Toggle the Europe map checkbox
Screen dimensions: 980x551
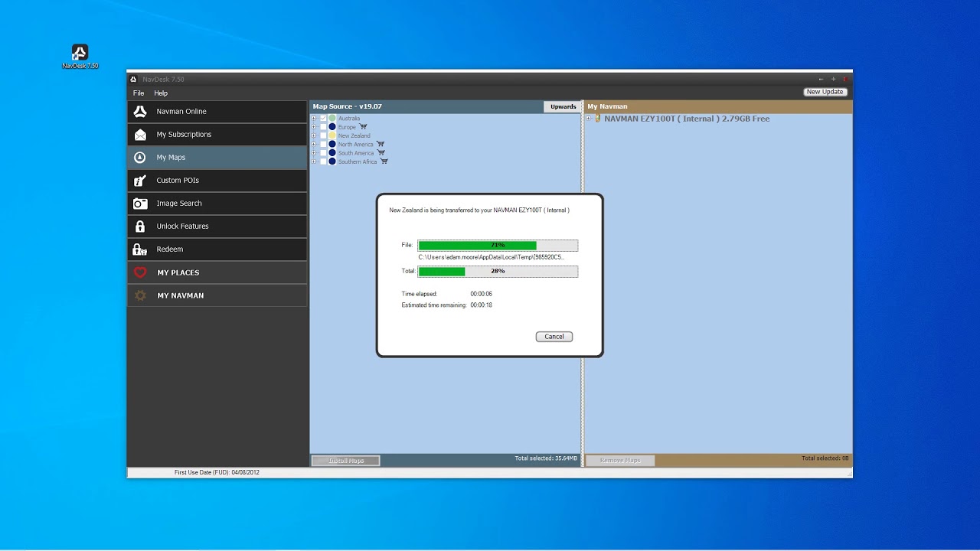(x=323, y=127)
